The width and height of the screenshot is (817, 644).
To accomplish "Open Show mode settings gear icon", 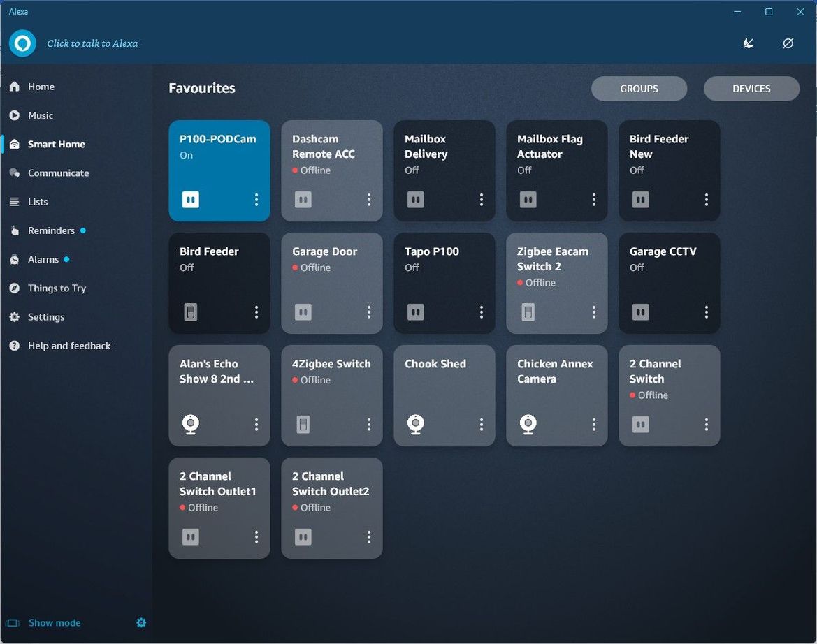I will click(x=141, y=622).
